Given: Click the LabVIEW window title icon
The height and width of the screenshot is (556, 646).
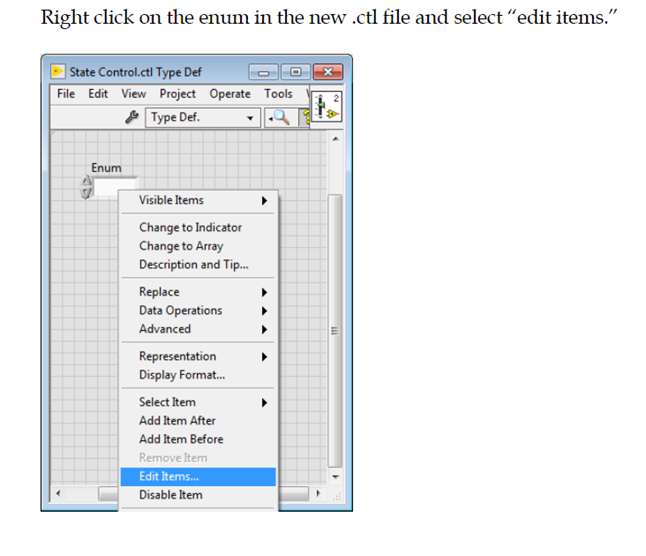Looking at the screenshot, I should click(x=58, y=72).
